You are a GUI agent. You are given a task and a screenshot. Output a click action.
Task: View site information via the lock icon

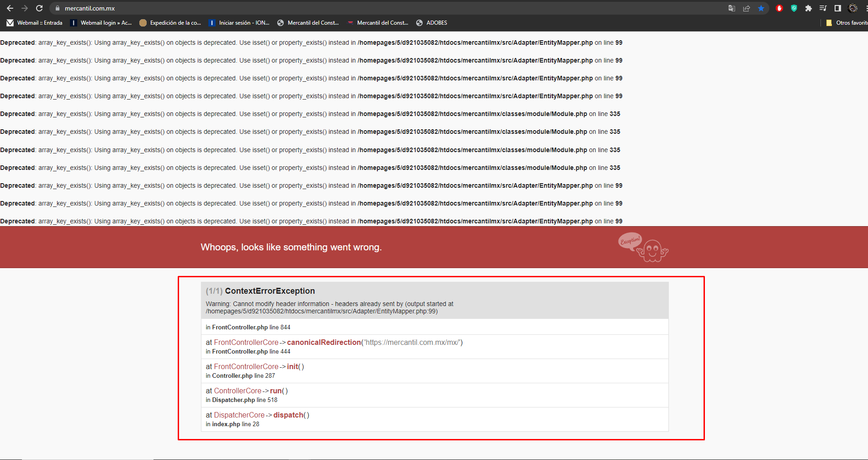[58, 8]
